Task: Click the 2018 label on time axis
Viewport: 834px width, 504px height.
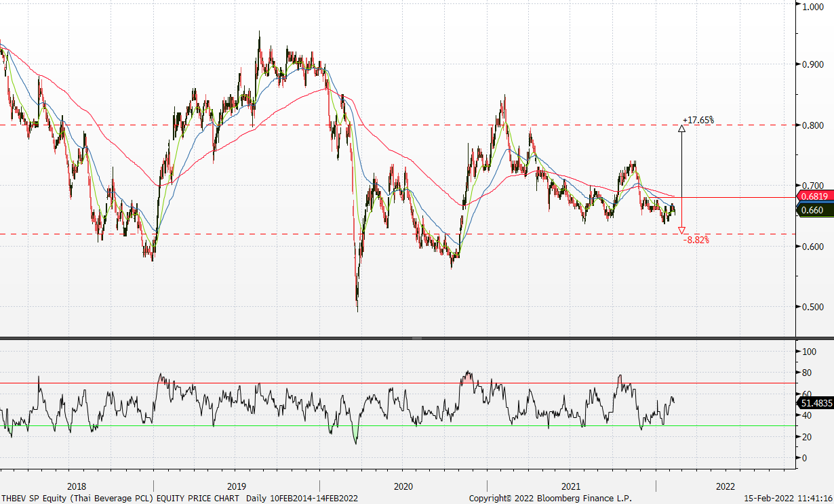Action: pyautogui.click(x=77, y=486)
